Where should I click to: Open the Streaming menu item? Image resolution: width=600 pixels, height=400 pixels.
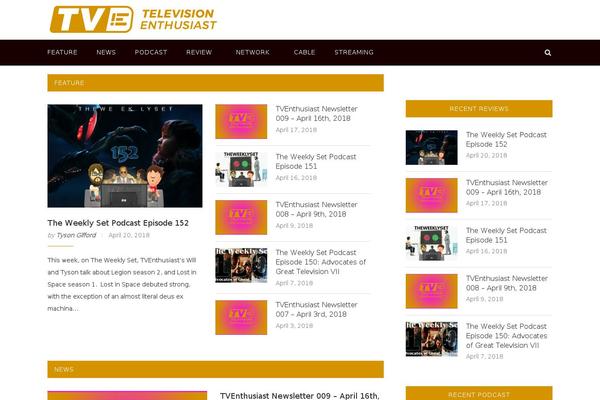(354, 52)
